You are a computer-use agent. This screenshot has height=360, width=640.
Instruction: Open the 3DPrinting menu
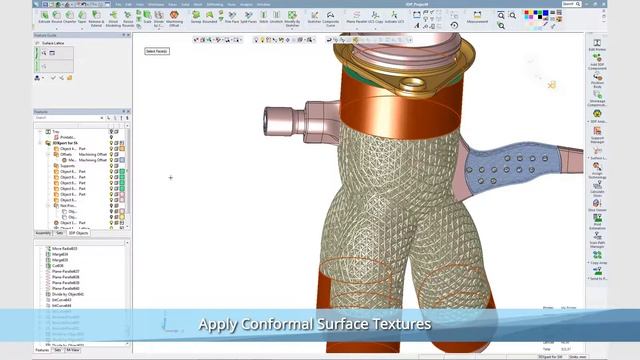(x=215, y=4)
